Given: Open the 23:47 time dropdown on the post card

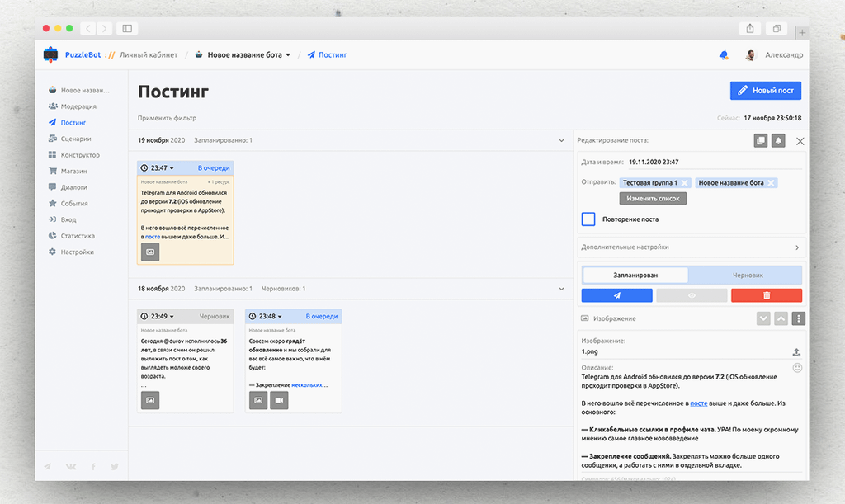Looking at the screenshot, I should pos(158,168).
